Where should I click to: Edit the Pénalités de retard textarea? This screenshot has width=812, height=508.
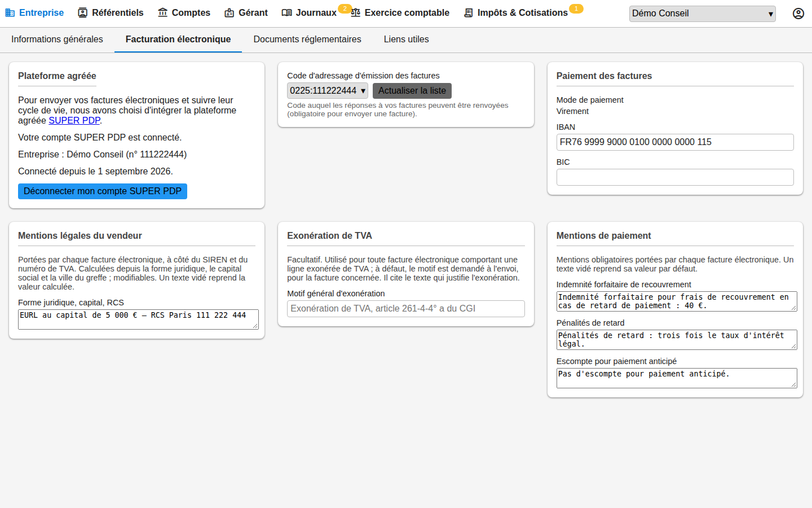click(677, 340)
